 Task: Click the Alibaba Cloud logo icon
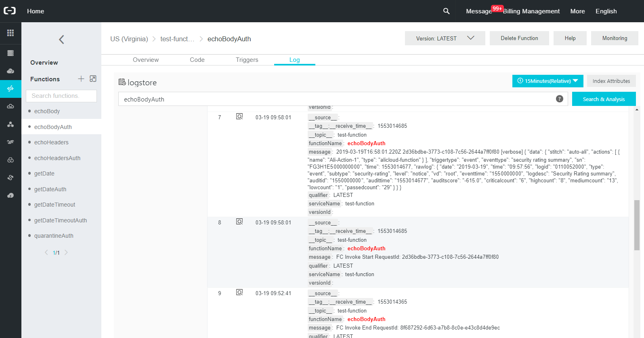click(10, 11)
